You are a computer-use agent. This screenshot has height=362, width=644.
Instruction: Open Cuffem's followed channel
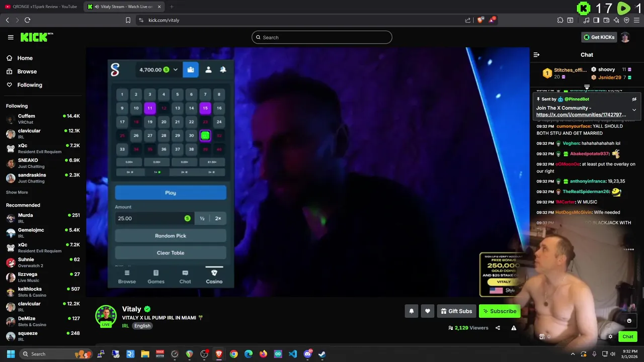click(x=43, y=119)
